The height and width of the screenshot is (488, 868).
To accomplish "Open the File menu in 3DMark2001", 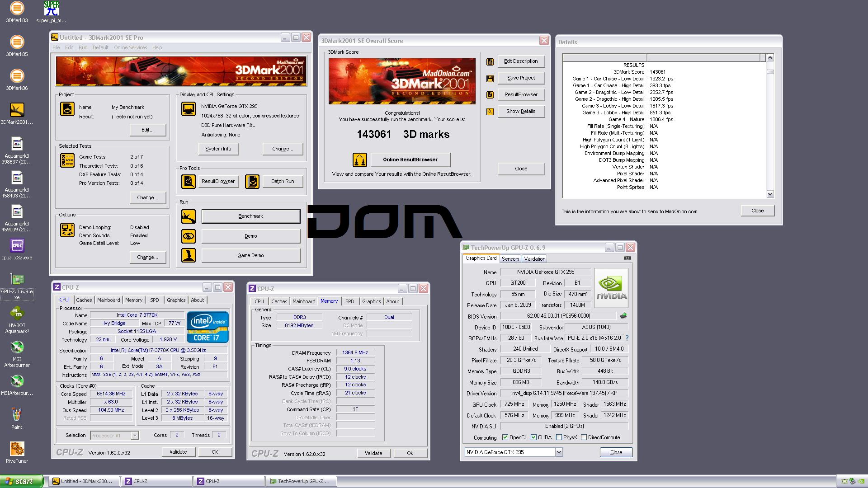I will coord(56,47).
